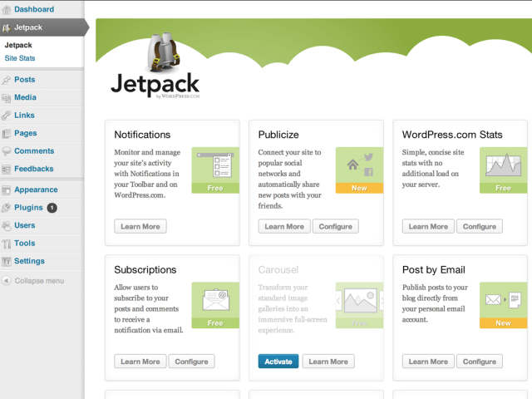Click the Posts pushpin icon
The image size is (532, 399).
coord(7,80)
